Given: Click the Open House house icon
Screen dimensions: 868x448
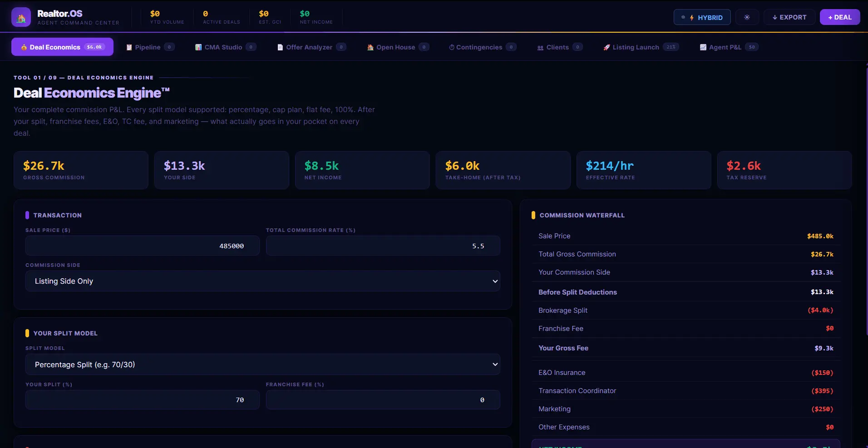Looking at the screenshot, I should 370,47.
